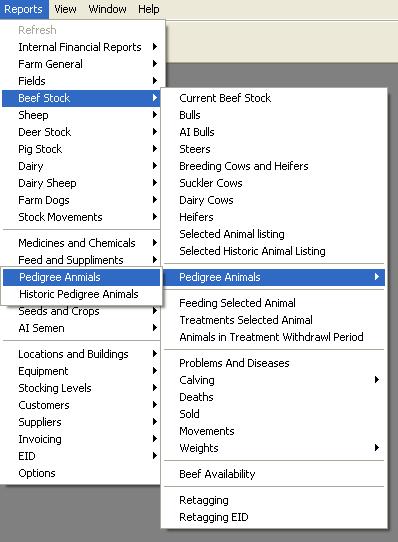Open Medicines and Chemicals submenu
Image resolution: width=398 pixels, height=542 pixels.
coord(81,243)
